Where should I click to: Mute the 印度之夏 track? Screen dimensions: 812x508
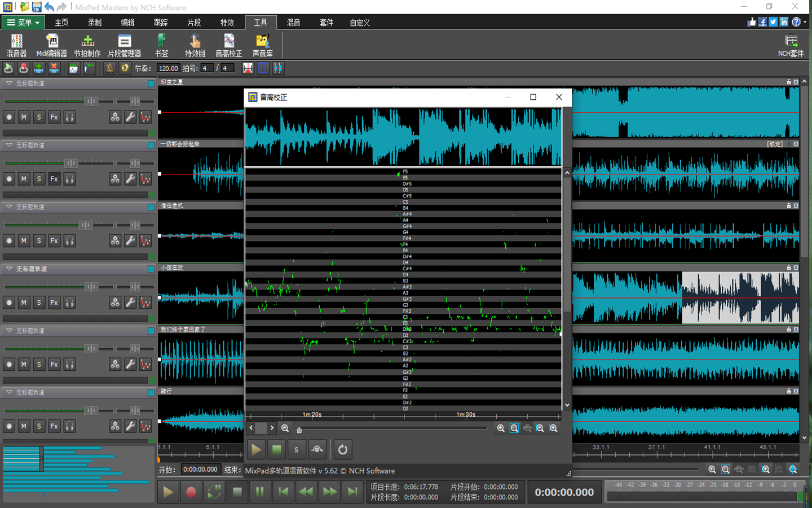click(x=24, y=117)
